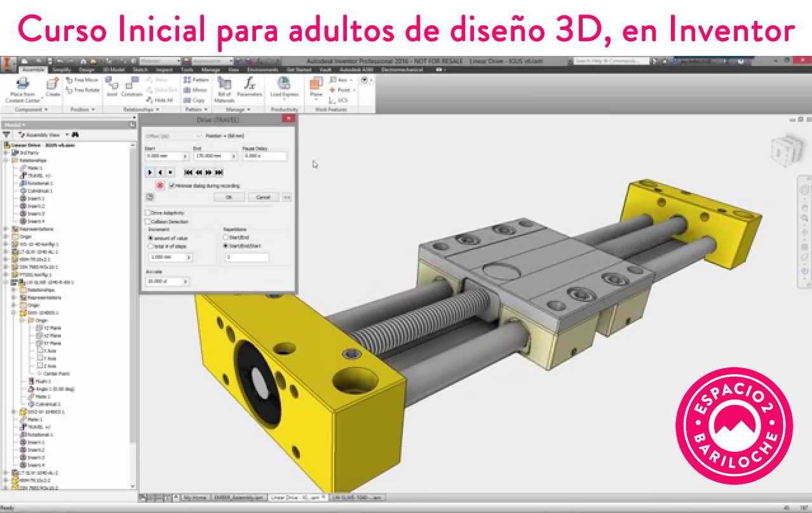Collapse Drive dialog with << button

pos(287,197)
